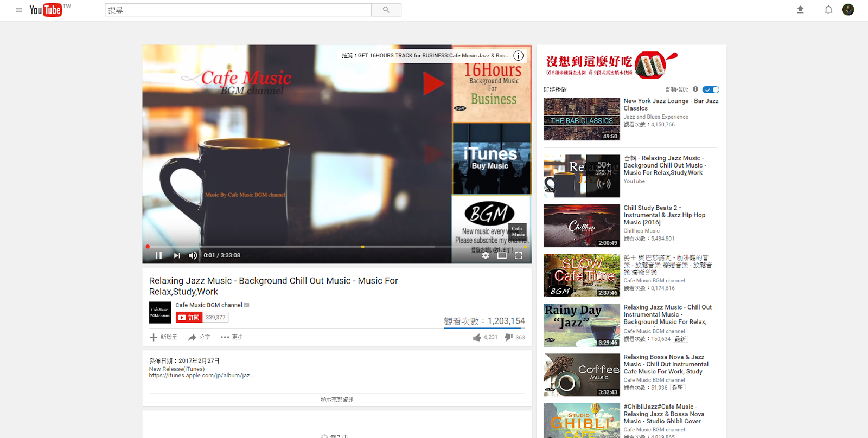Open the rice sandwich advertisement banner
Viewport: 868px width, 438px height.
pos(611,65)
